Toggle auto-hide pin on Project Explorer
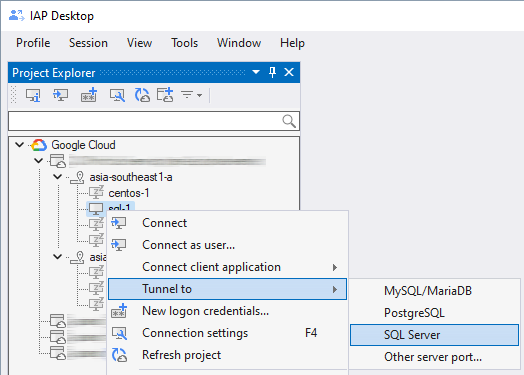This screenshot has width=524, height=375. (x=272, y=72)
